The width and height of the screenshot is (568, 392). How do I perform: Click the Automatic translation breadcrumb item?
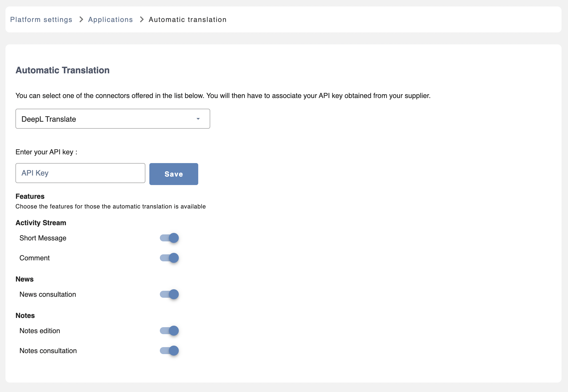188,19
